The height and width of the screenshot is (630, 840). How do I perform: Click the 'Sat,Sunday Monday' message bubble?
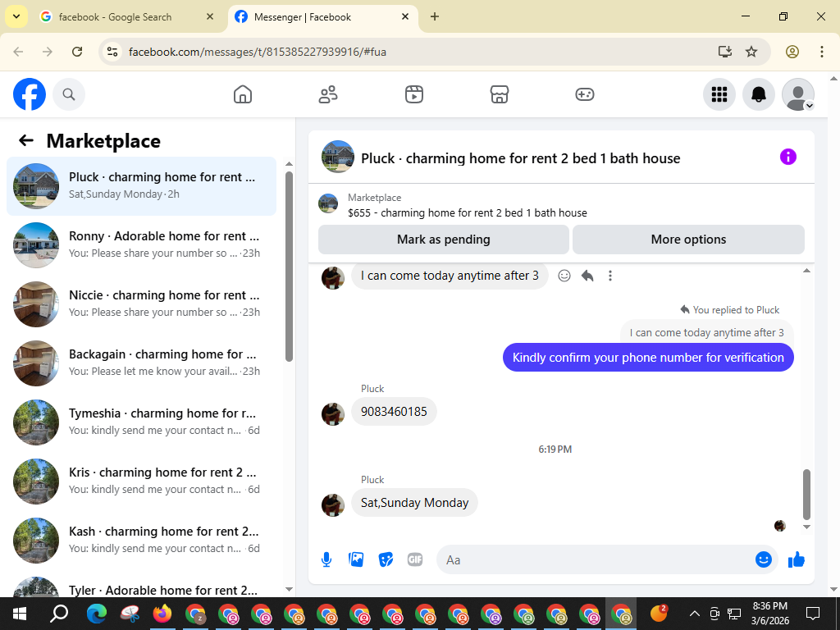(414, 503)
